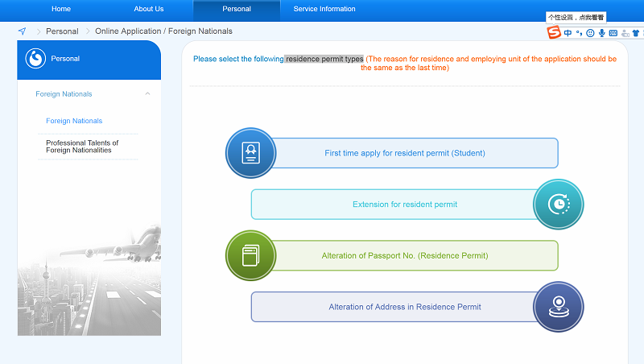Click the microphone voice input icon

point(601,33)
